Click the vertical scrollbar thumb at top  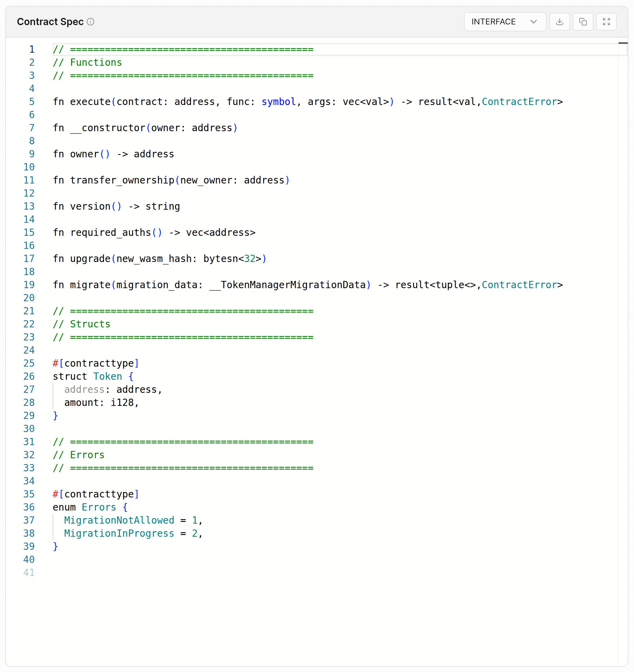click(x=623, y=43)
